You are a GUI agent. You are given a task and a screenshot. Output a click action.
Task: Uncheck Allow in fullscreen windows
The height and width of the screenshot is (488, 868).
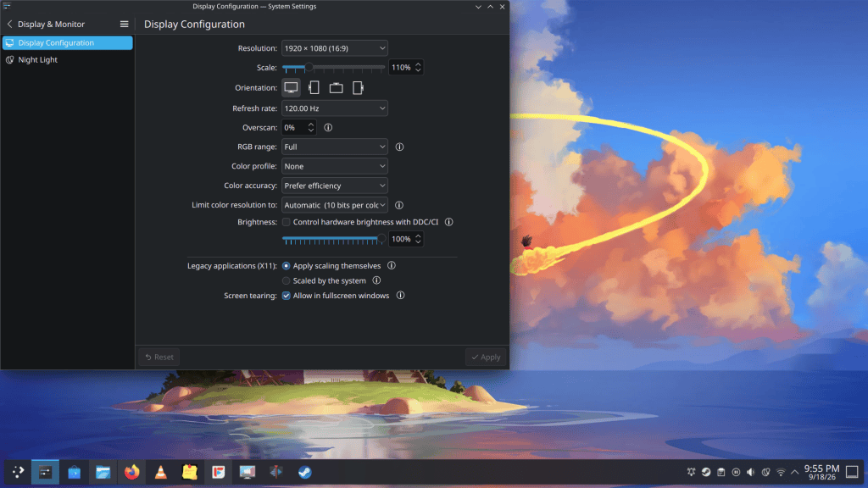(287, 296)
